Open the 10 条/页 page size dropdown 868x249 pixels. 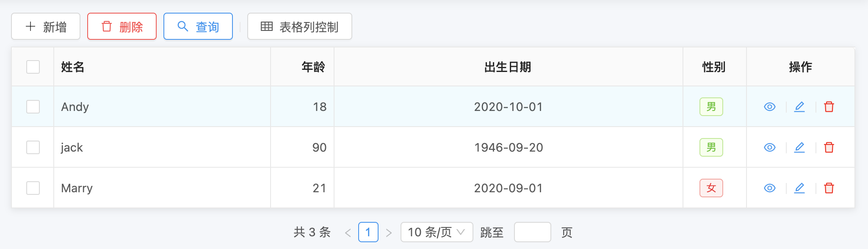pyautogui.click(x=436, y=232)
